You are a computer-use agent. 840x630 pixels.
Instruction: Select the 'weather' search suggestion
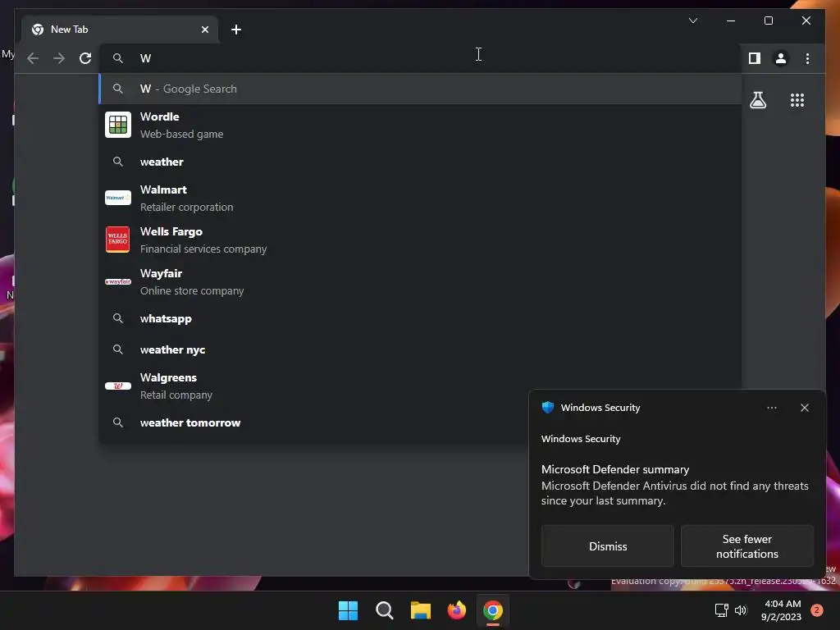click(421, 162)
